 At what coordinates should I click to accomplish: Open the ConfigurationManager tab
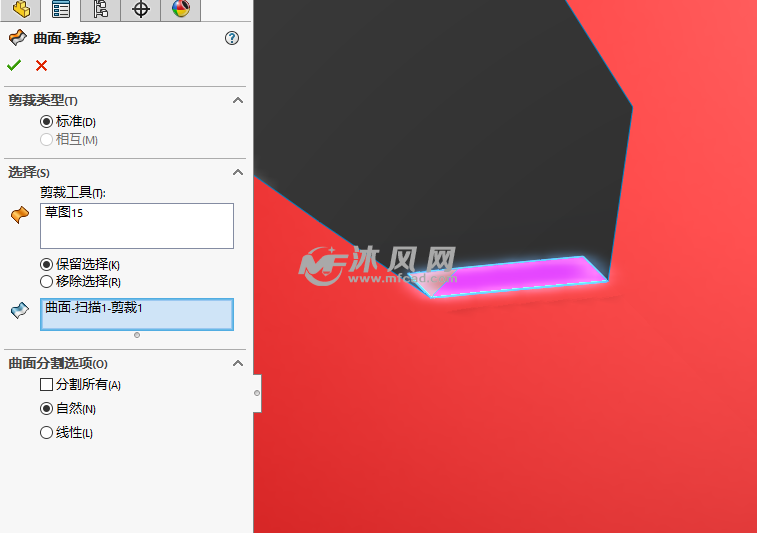click(x=100, y=10)
